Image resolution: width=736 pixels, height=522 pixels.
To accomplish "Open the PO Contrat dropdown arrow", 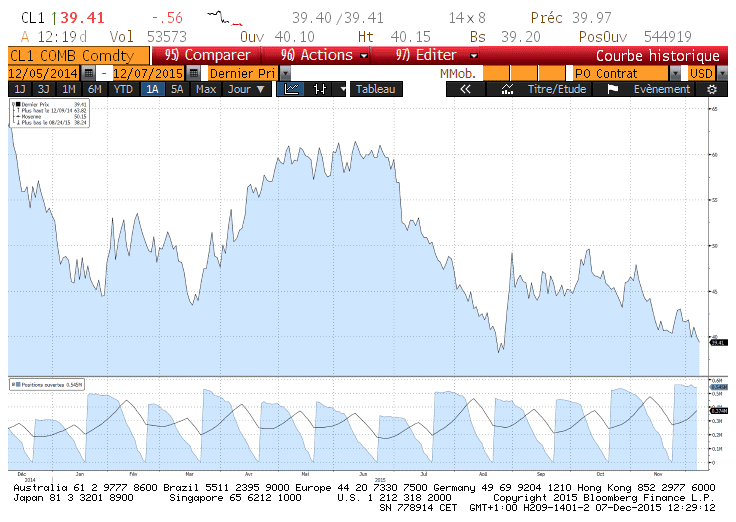I will coord(675,73).
